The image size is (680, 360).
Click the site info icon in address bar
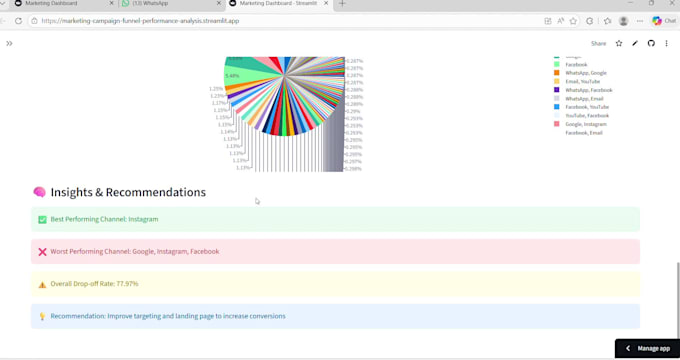(34, 21)
